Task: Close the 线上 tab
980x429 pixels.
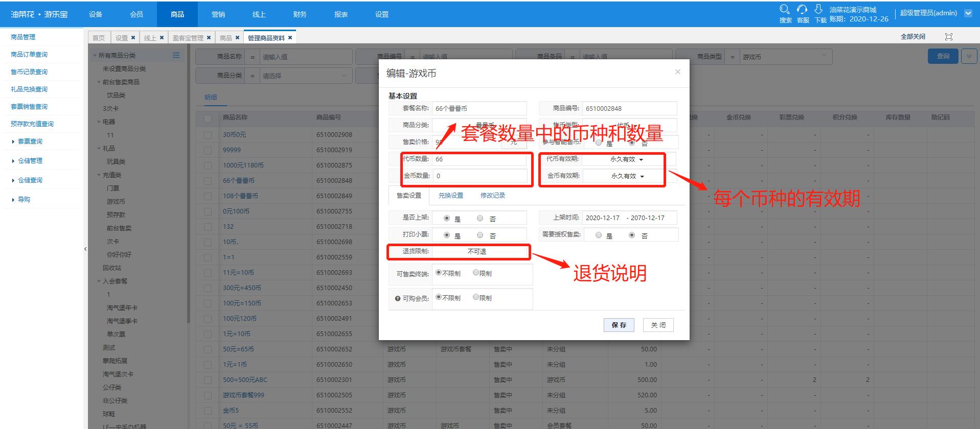Action: point(162,37)
